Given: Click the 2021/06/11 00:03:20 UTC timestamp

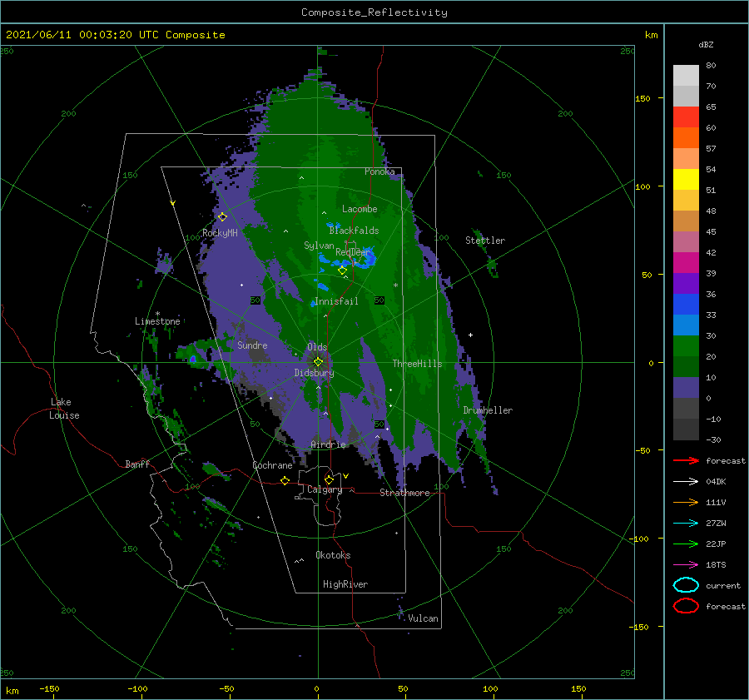Looking at the screenshot, I should point(69,34).
